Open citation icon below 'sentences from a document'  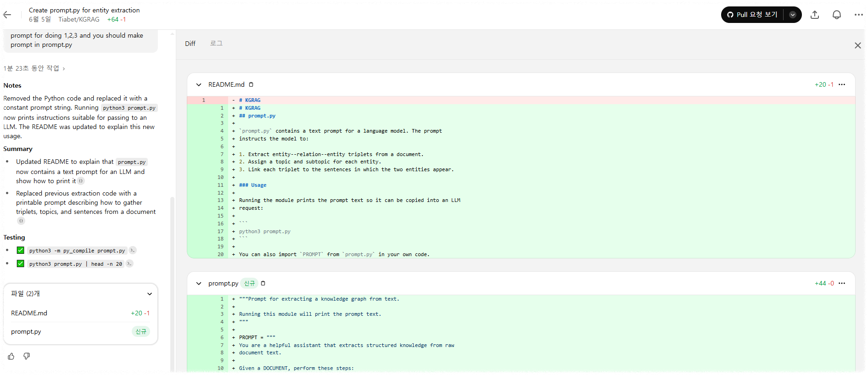click(x=21, y=221)
